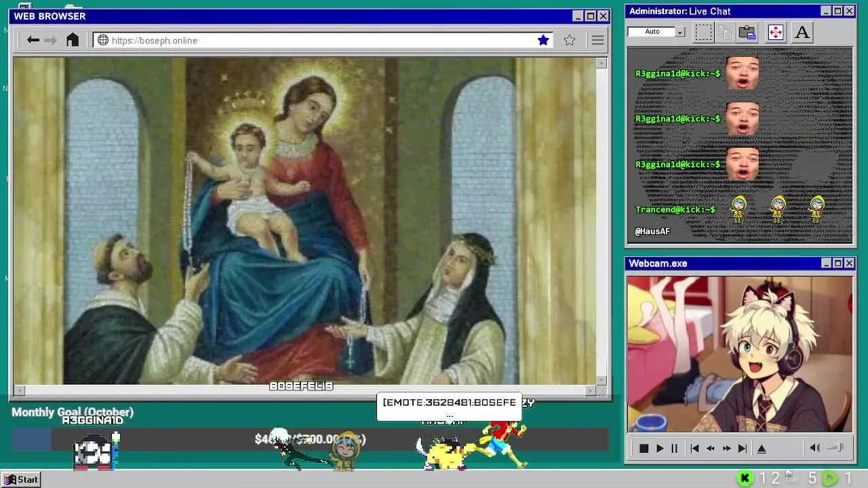
Task: Click the @HausAF mention in chat
Action: [x=652, y=232]
